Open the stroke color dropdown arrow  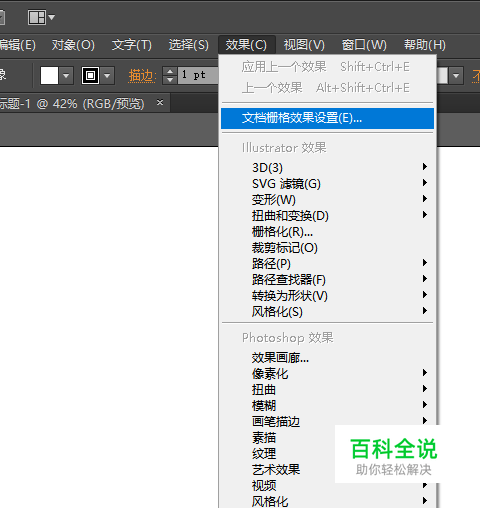(107, 76)
